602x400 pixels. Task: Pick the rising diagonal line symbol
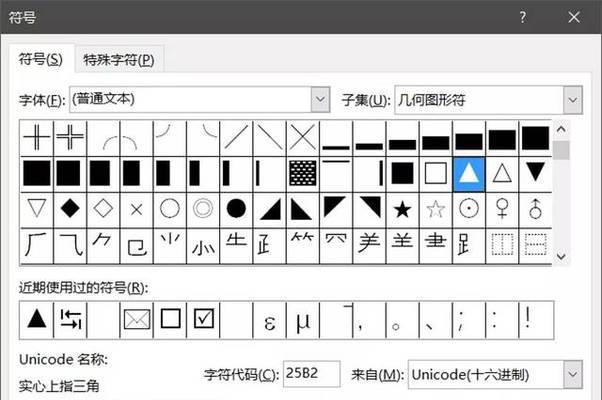(236, 138)
